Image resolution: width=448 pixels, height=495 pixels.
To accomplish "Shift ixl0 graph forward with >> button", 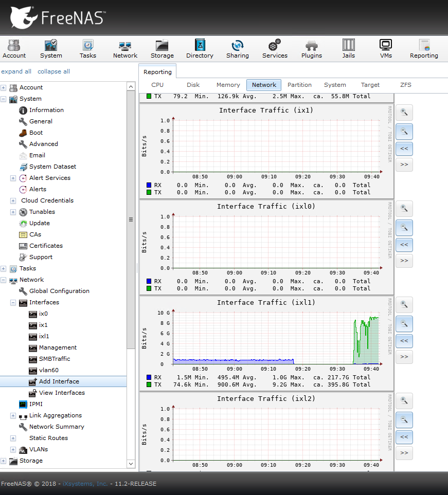I will pos(404,261).
